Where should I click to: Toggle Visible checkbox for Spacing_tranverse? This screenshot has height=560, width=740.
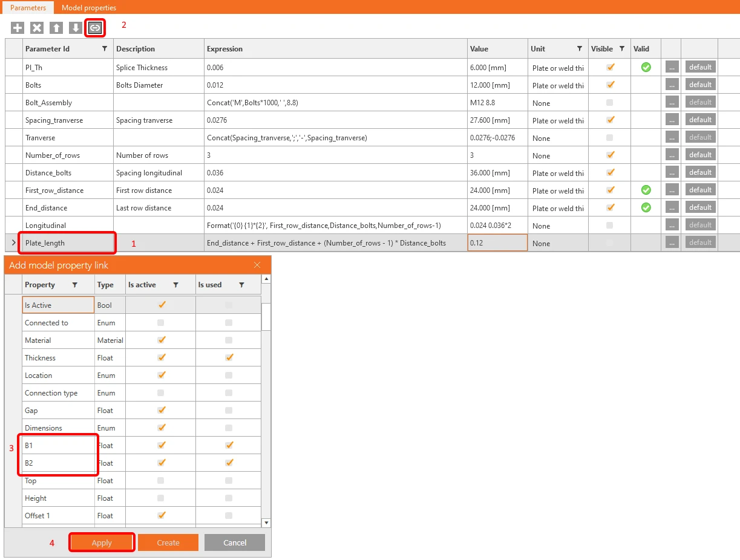[610, 120]
